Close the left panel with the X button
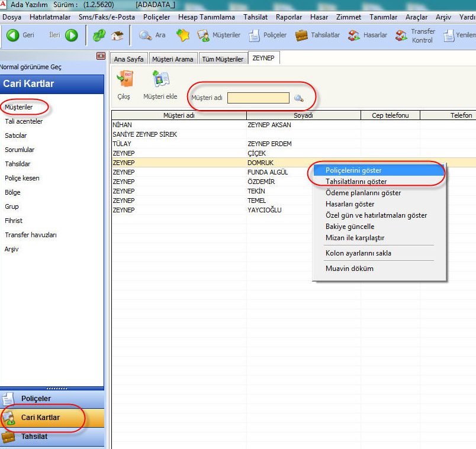 [101, 56]
